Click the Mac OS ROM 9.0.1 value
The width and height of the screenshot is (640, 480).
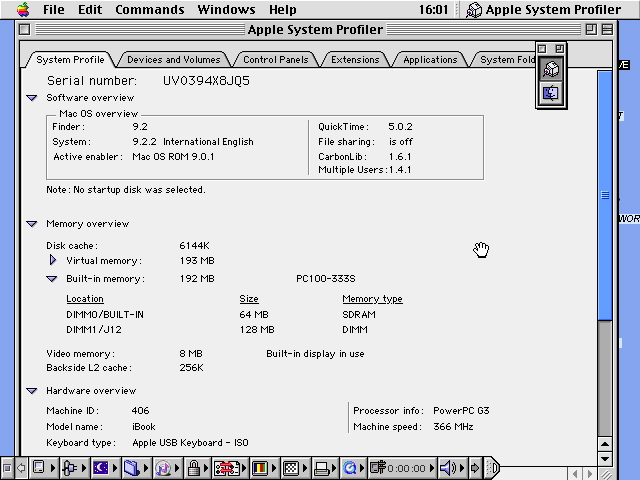tap(173, 157)
